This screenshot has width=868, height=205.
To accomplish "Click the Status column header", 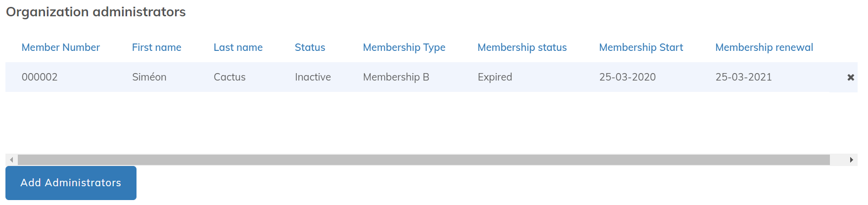I will (x=310, y=47).
